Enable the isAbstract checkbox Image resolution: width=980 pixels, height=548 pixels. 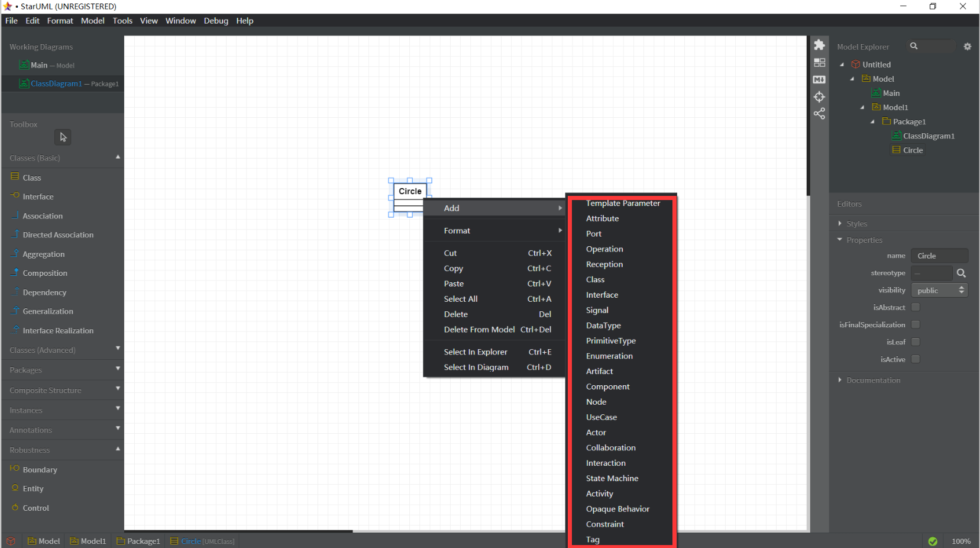click(916, 307)
